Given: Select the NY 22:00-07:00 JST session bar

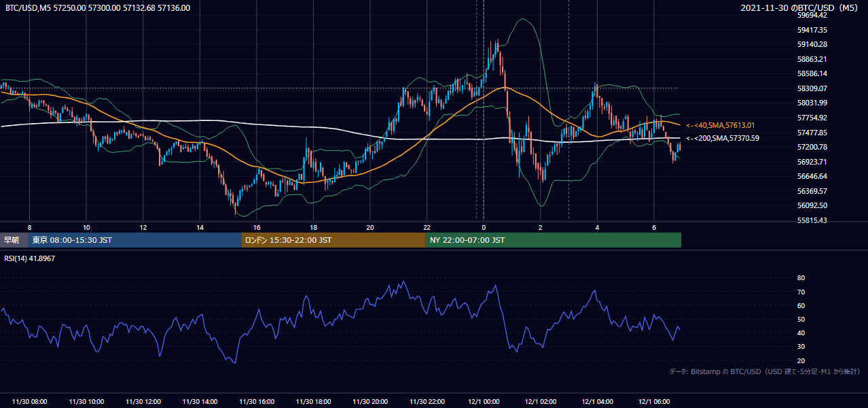Looking at the screenshot, I should 554,240.
